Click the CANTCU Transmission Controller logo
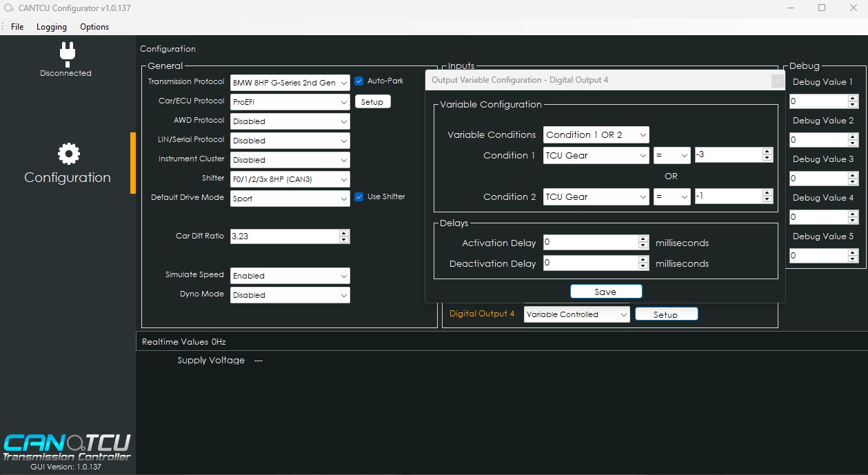868x475 pixels. pyautogui.click(x=67, y=447)
